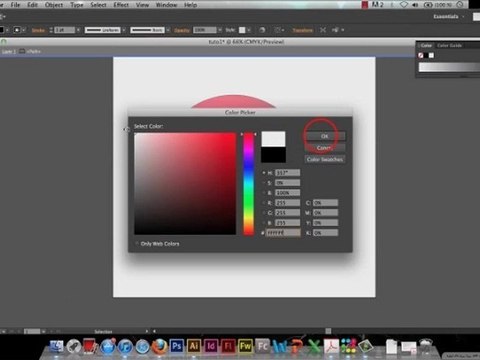Open InDesign from the Dock
This screenshot has height=360, width=480.
coord(211,346)
